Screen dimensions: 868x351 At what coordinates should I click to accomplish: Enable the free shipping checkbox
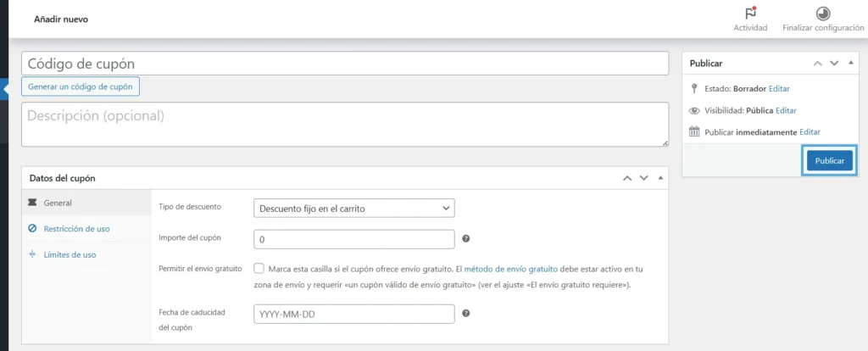[x=259, y=269]
